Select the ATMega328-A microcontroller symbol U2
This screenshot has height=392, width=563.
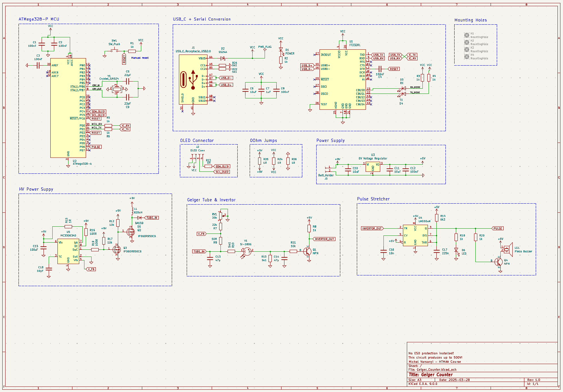click(68, 108)
